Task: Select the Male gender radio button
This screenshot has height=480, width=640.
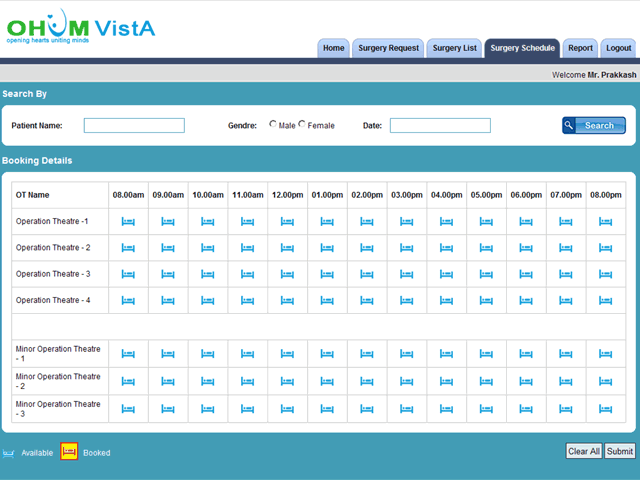Action: (x=273, y=125)
